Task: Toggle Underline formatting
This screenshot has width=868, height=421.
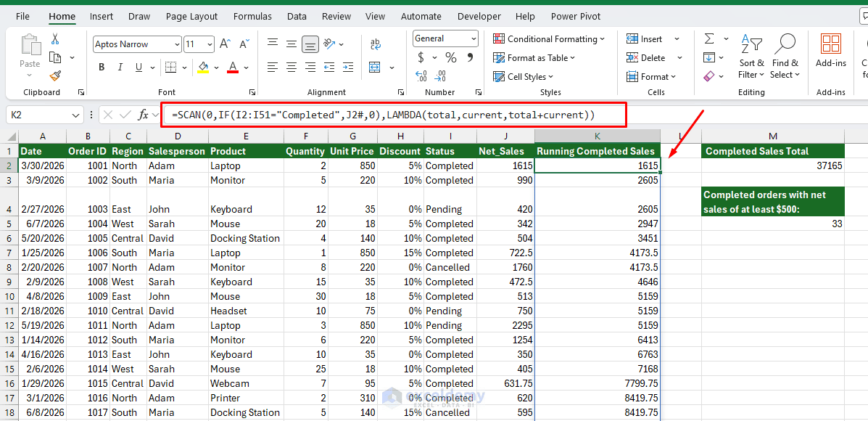Action: 139,67
